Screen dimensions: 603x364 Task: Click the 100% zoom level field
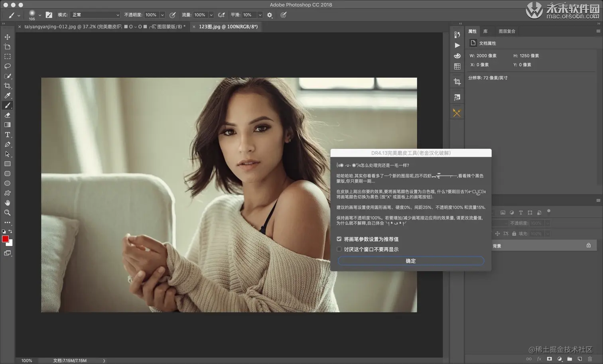(x=27, y=360)
